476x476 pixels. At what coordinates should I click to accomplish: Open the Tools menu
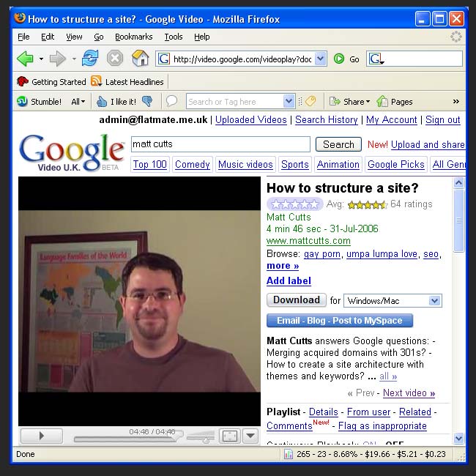pos(174,37)
